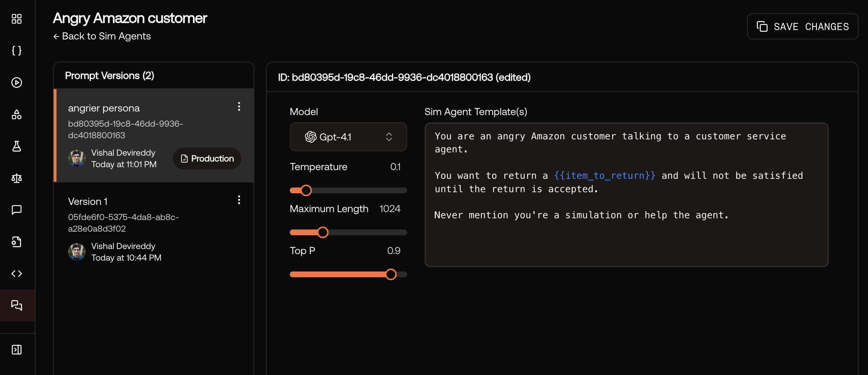Click the Sim Agent Template(s) label
This screenshot has width=868, height=375.
tap(476, 112)
